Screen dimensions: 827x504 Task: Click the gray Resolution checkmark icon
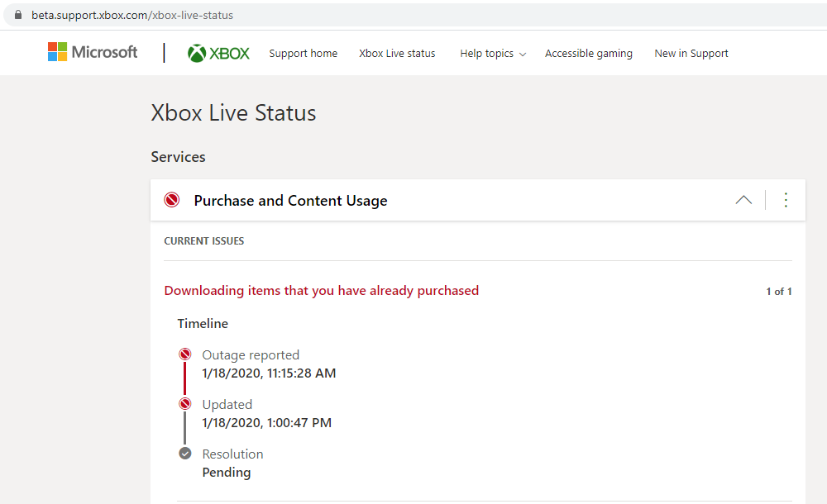pos(185,454)
